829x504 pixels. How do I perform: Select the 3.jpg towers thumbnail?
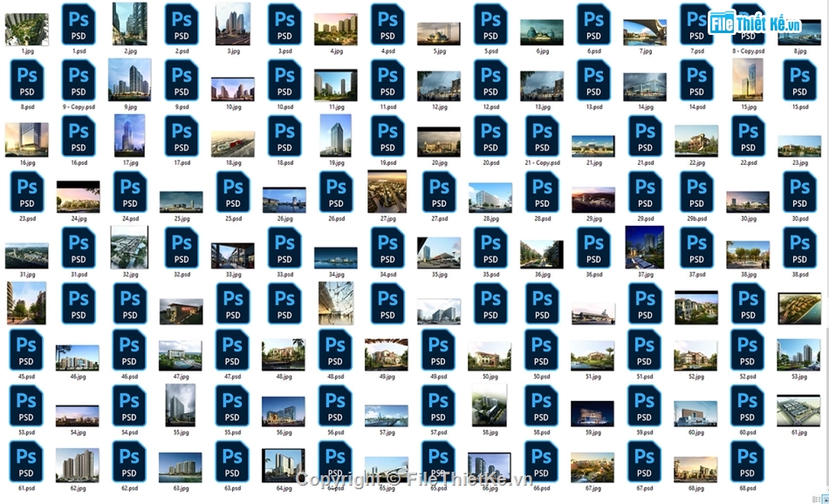233,24
